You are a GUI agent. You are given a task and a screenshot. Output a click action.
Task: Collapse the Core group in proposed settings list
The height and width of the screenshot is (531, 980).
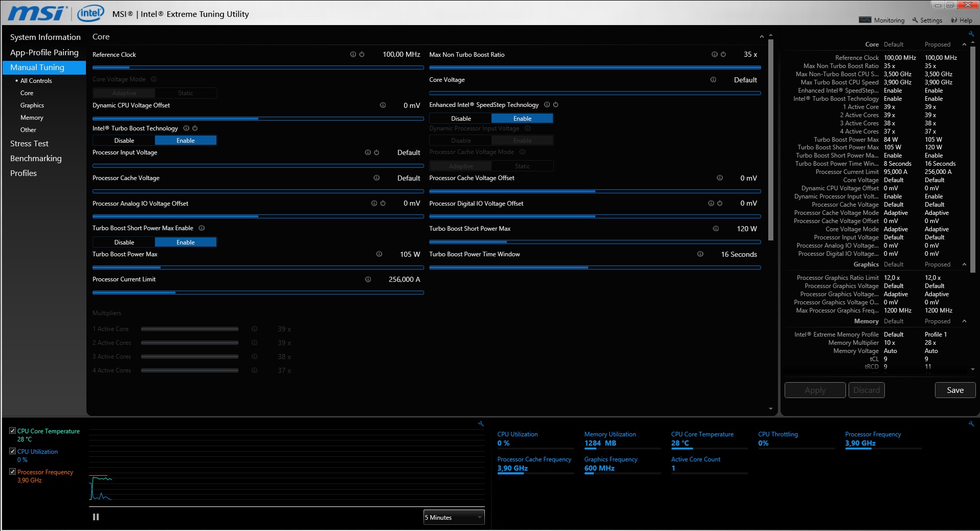click(964, 45)
